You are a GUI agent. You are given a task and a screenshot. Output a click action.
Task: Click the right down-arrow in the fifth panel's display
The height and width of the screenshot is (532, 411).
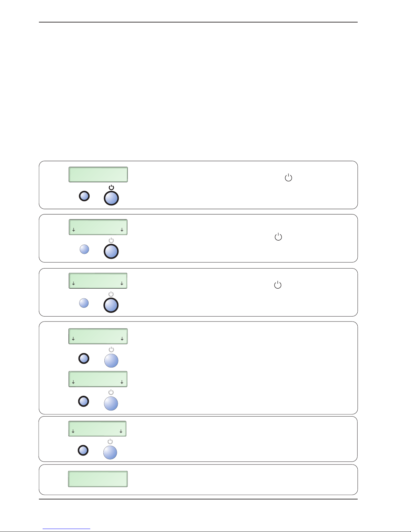point(121,431)
